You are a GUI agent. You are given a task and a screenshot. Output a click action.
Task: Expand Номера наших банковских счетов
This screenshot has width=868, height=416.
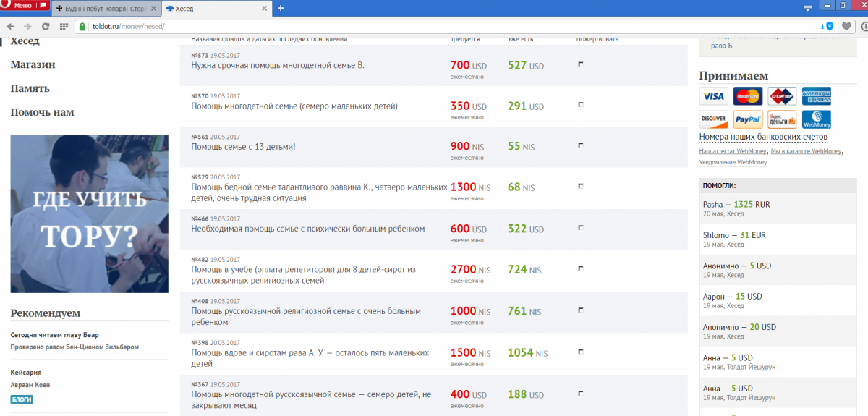[x=763, y=137]
